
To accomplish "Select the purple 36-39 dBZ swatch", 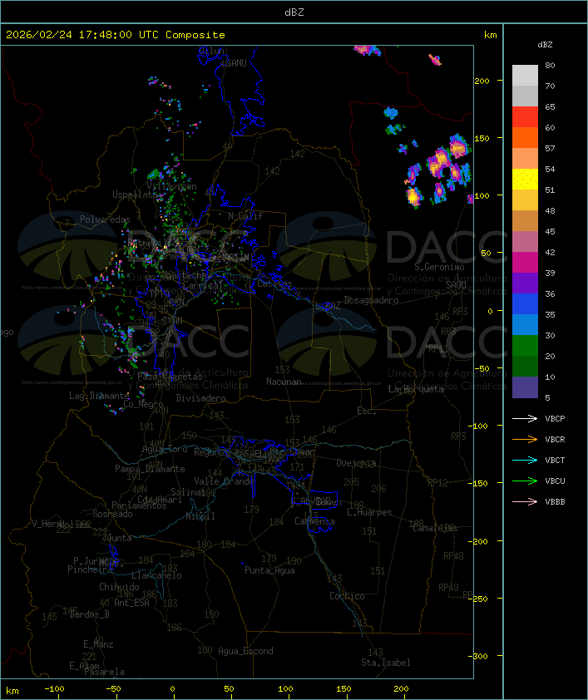I will click(525, 283).
